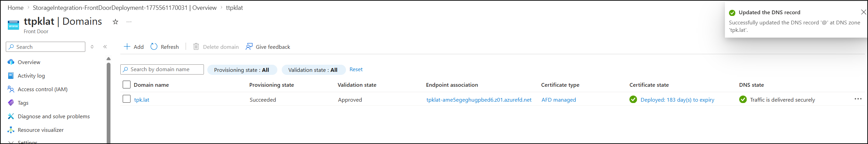
Task: Click the plus Add icon
Action: 127,47
